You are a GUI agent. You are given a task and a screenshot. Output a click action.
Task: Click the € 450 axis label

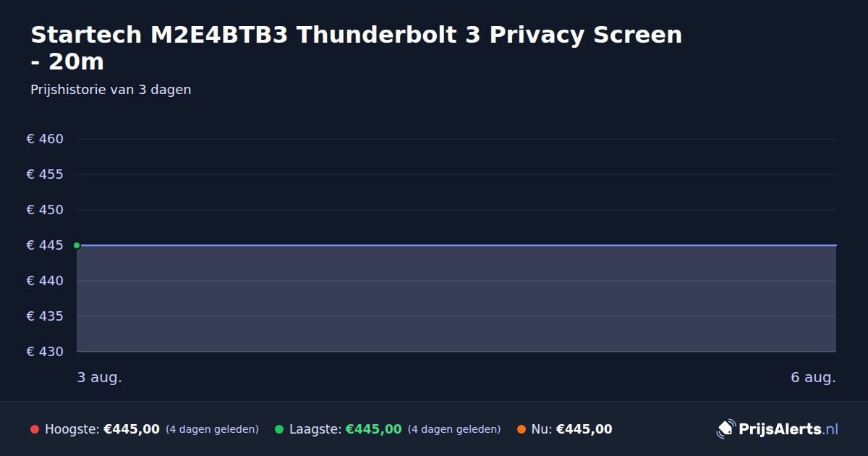click(45, 210)
